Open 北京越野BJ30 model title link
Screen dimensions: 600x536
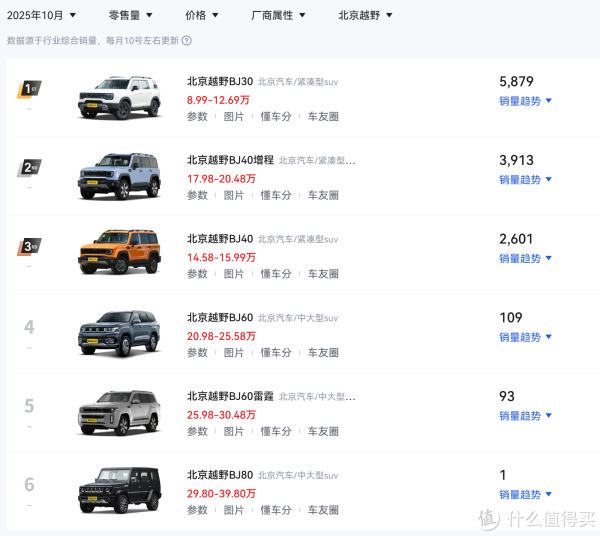219,81
